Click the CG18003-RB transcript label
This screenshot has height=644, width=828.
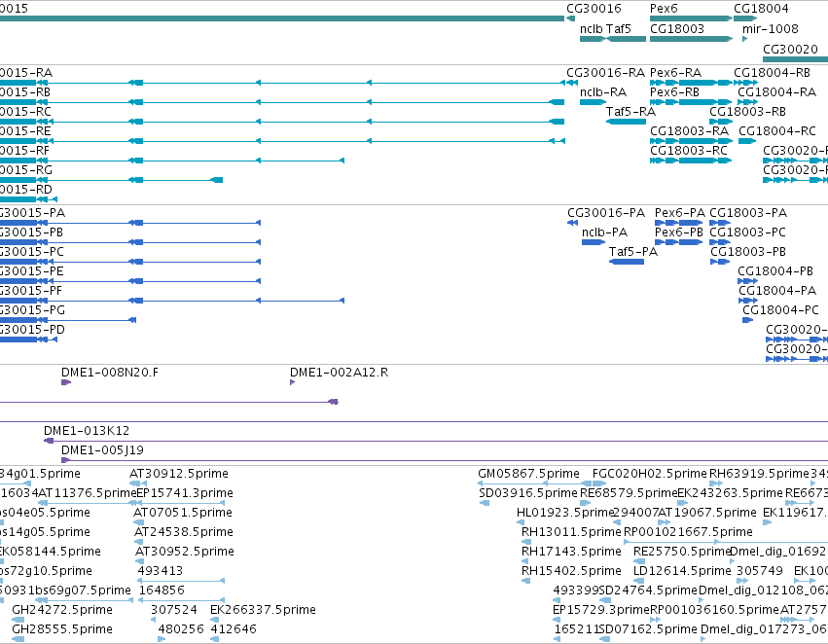coord(747,111)
